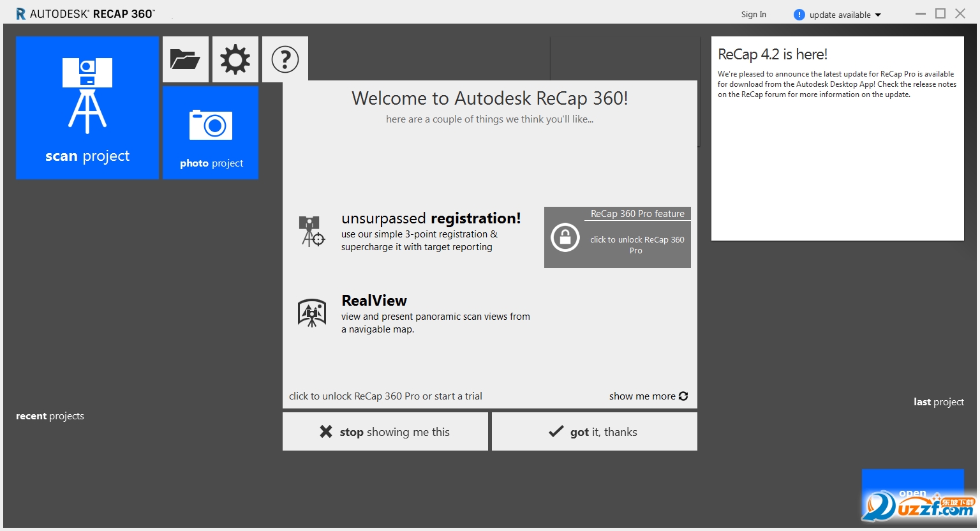Start a new scan project
Image resolution: width=980 pixels, height=531 pixels.
coord(87,108)
